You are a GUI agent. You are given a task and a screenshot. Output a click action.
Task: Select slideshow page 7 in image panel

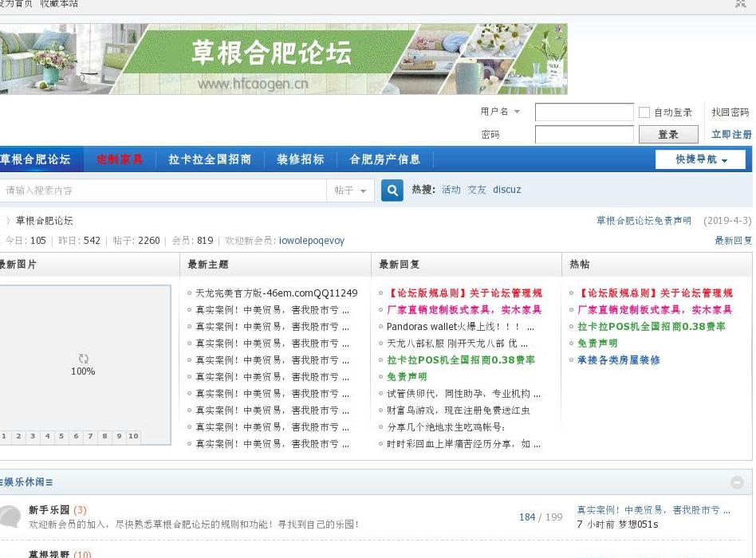coord(90,436)
